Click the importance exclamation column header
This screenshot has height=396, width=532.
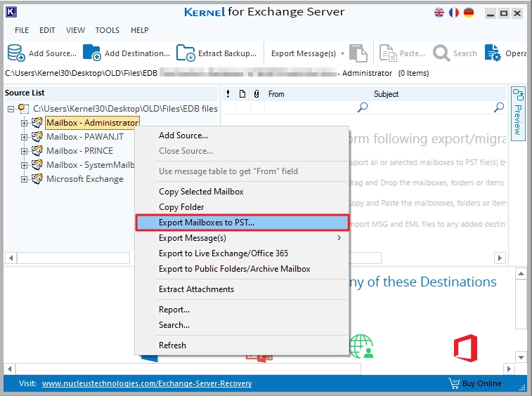[x=228, y=94]
